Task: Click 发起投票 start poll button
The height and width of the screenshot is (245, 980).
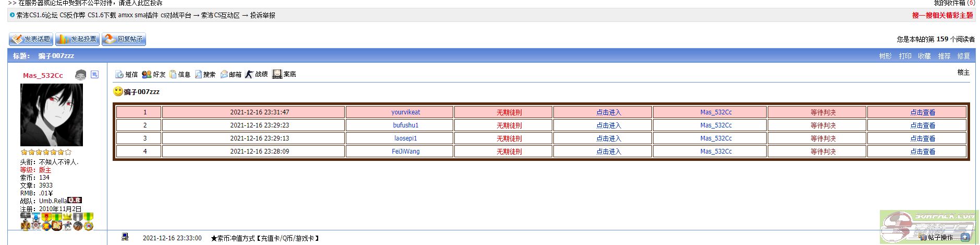Action: (77, 39)
